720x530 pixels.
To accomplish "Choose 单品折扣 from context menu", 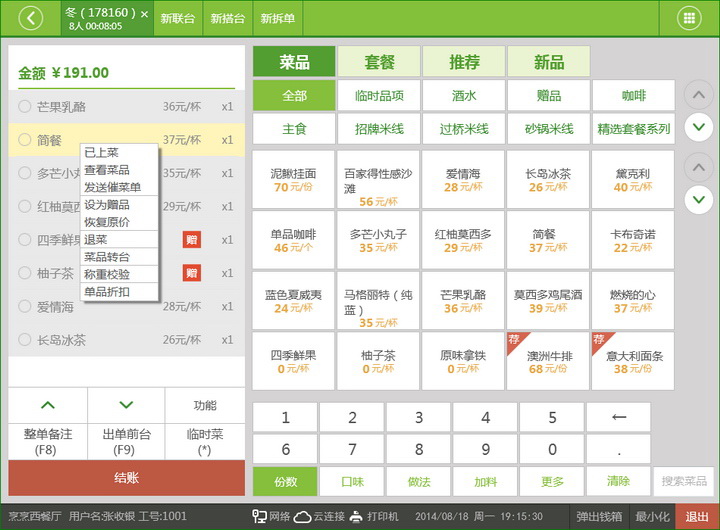I will [119, 292].
